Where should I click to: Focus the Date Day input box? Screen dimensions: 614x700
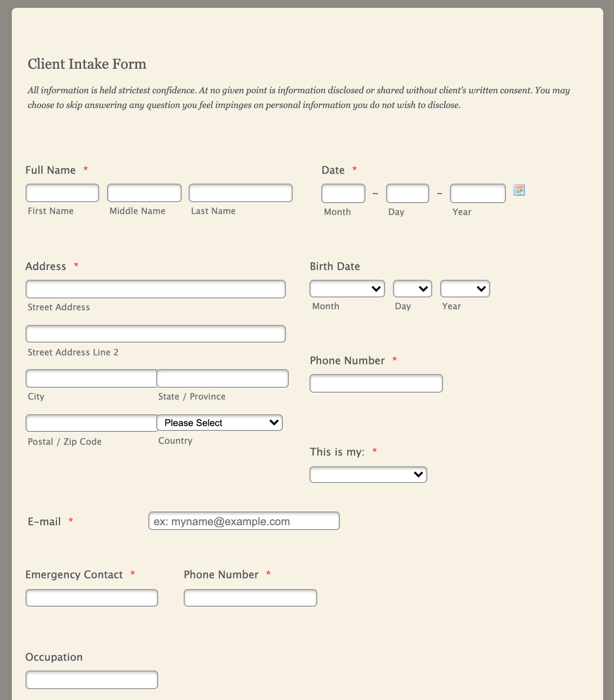coord(408,193)
